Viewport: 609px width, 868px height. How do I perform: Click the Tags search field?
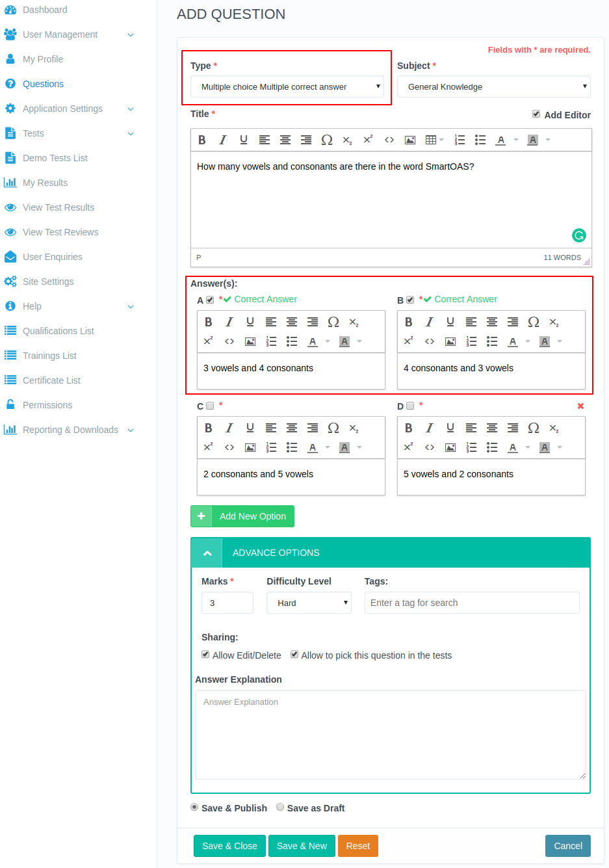pos(472,603)
